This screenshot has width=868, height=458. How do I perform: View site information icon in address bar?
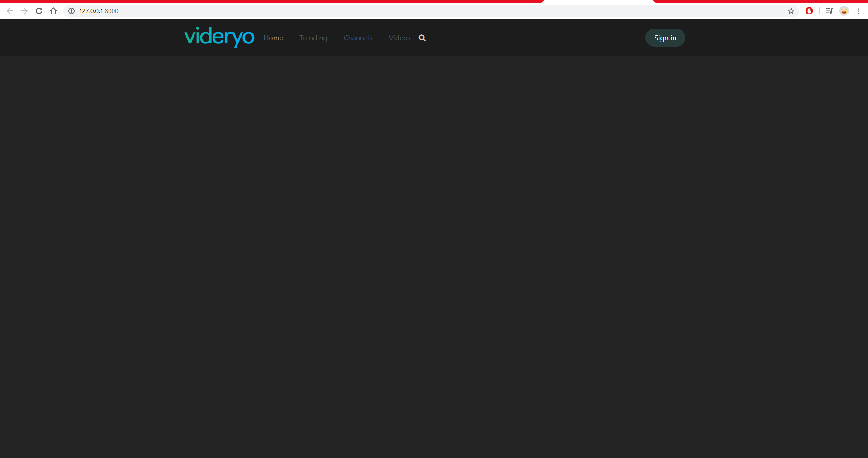(71, 11)
